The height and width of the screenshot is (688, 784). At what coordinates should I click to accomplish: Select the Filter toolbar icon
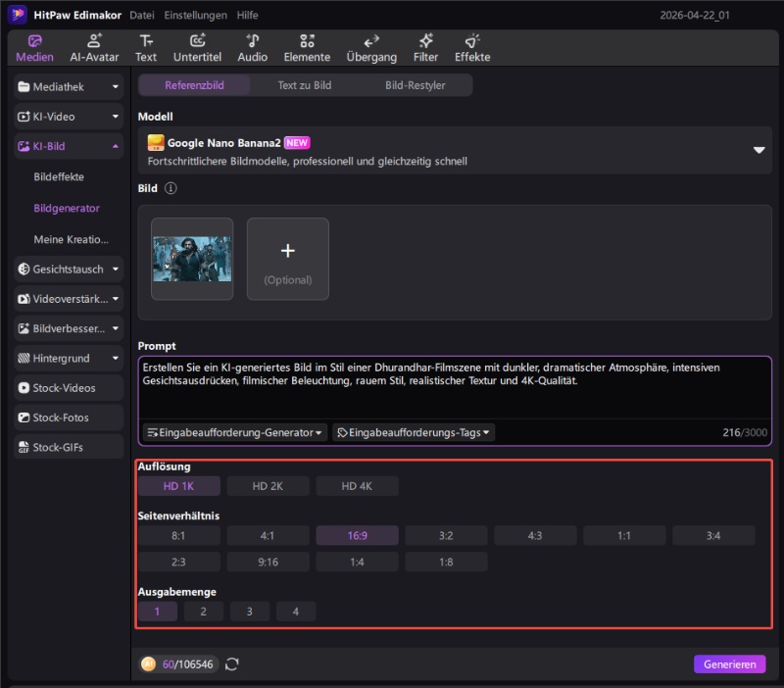(x=425, y=48)
